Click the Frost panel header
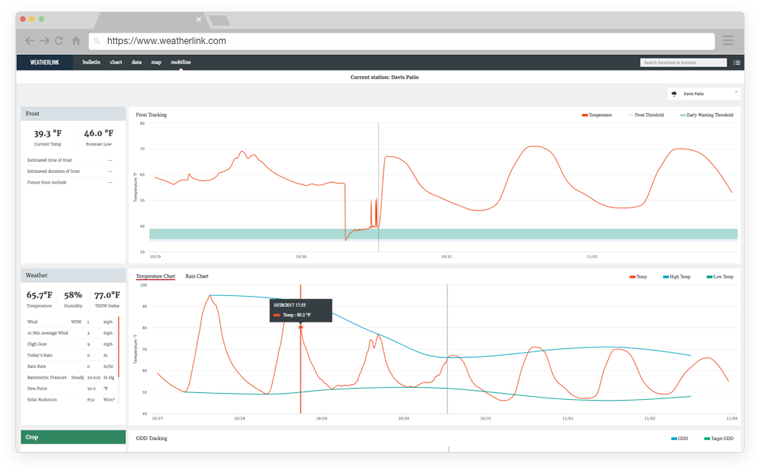This screenshot has height=472, width=760. tap(73, 114)
